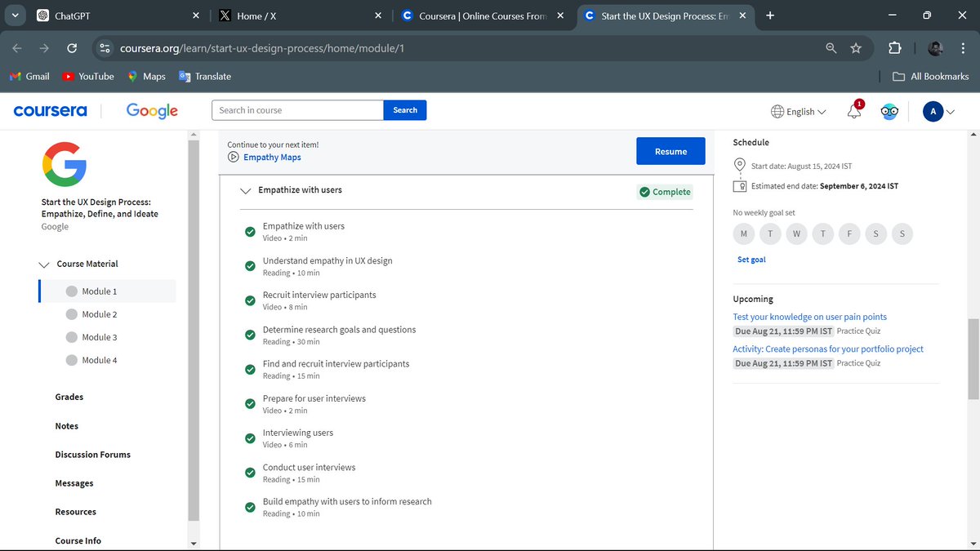Open the English language dropdown
The height and width of the screenshot is (551, 980).
799,112
